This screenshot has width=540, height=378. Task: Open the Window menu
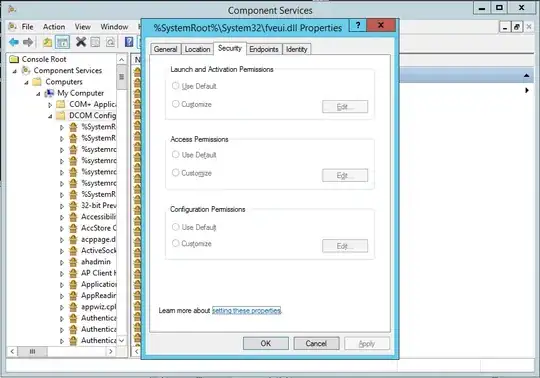[114, 27]
